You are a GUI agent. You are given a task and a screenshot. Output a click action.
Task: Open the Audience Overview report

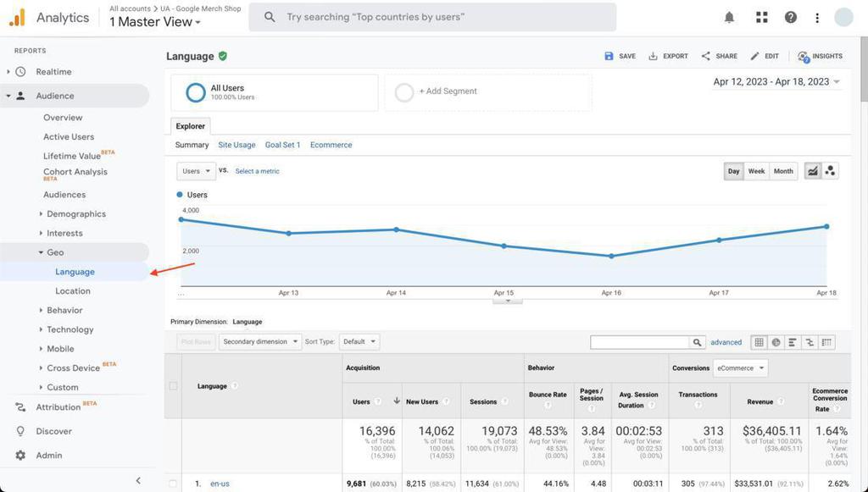tap(63, 118)
